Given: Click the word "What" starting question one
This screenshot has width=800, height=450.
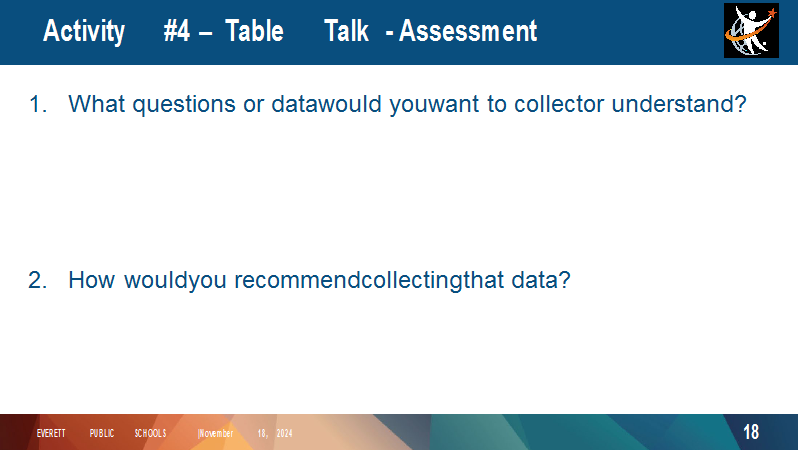Looking at the screenshot, I should 96,104.
